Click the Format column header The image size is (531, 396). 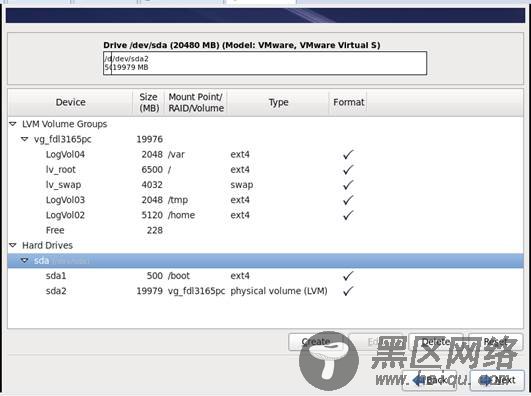(348, 102)
